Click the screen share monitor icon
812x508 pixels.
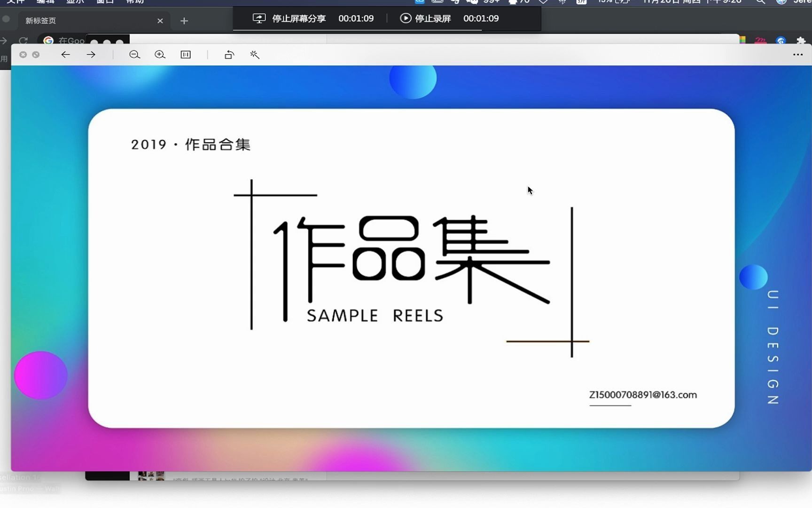coord(259,18)
